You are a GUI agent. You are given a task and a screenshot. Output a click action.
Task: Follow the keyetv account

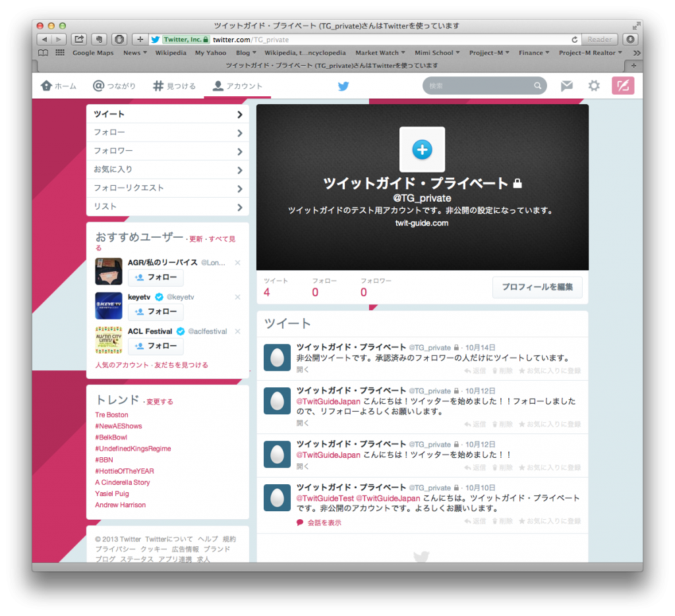[156, 312]
